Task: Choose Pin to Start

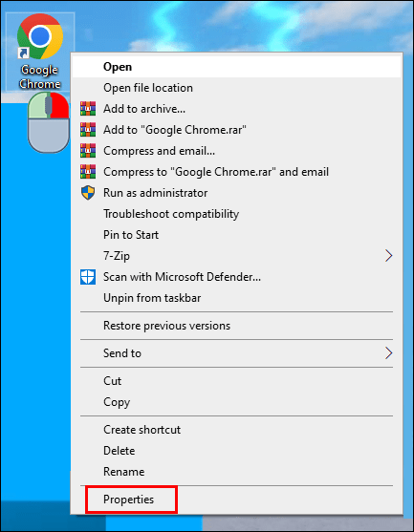Action: [236, 235]
